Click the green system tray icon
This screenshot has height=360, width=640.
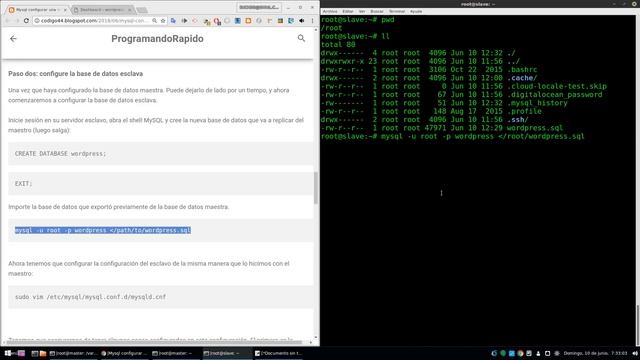(x=503, y=353)
